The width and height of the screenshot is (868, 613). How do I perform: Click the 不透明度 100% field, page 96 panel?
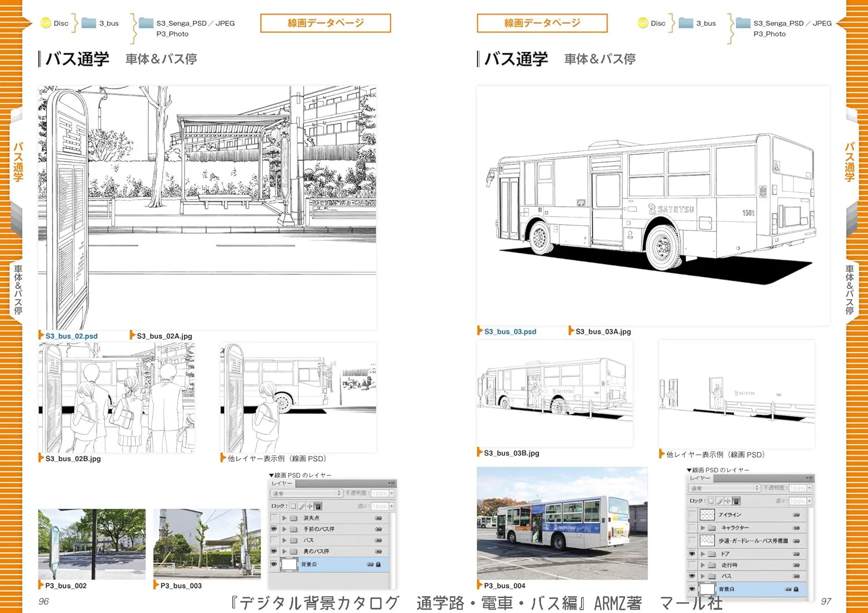pos(380,493)
